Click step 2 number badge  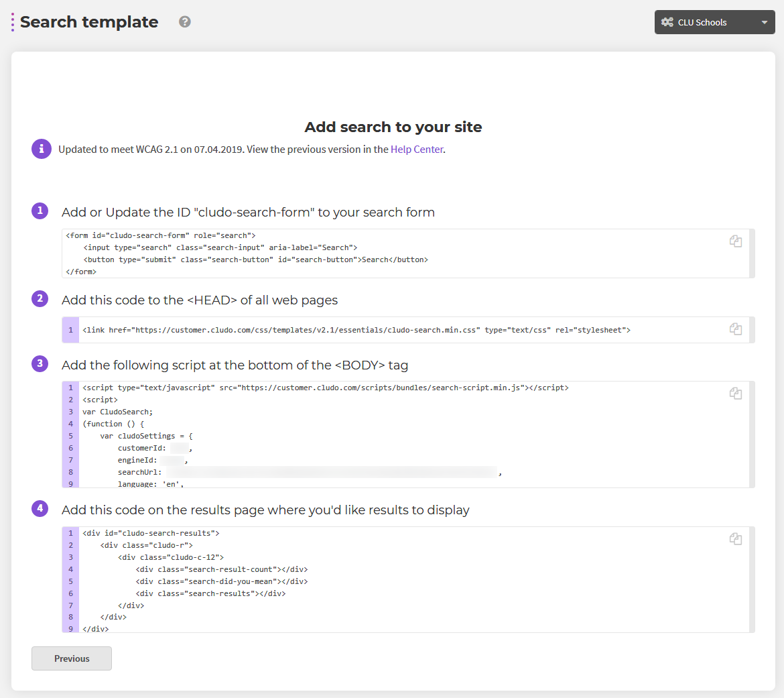click(40, 299)
